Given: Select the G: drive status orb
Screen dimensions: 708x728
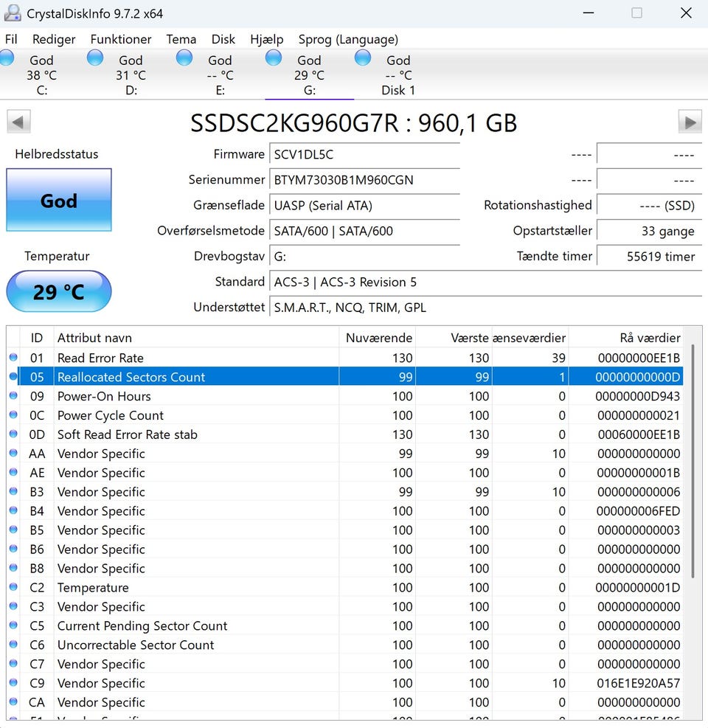Looking at the screenshot, I should (274, 58).
